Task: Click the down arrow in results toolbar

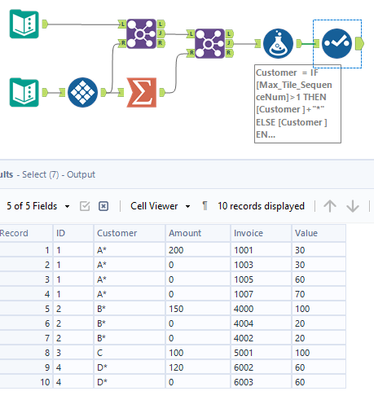Action: coord(353,206)
